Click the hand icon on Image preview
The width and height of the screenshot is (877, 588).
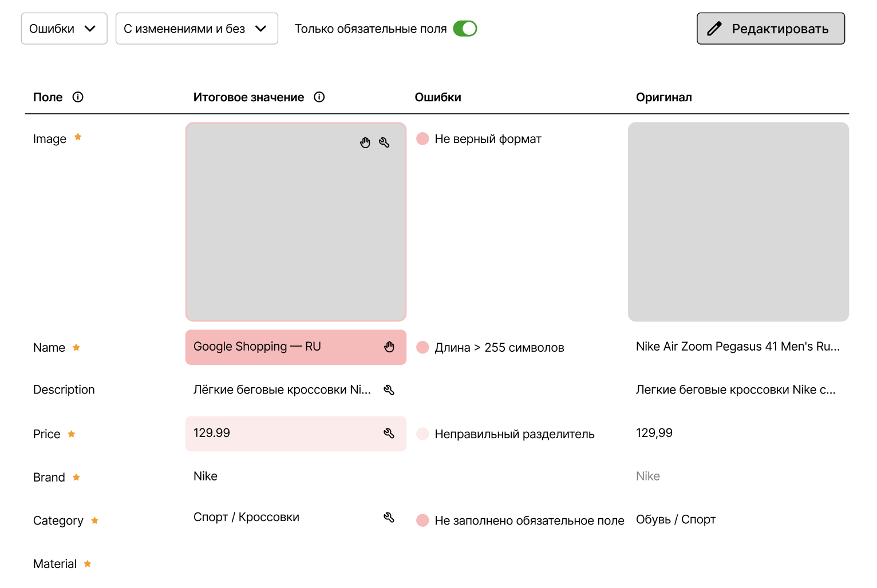[365, 142]
